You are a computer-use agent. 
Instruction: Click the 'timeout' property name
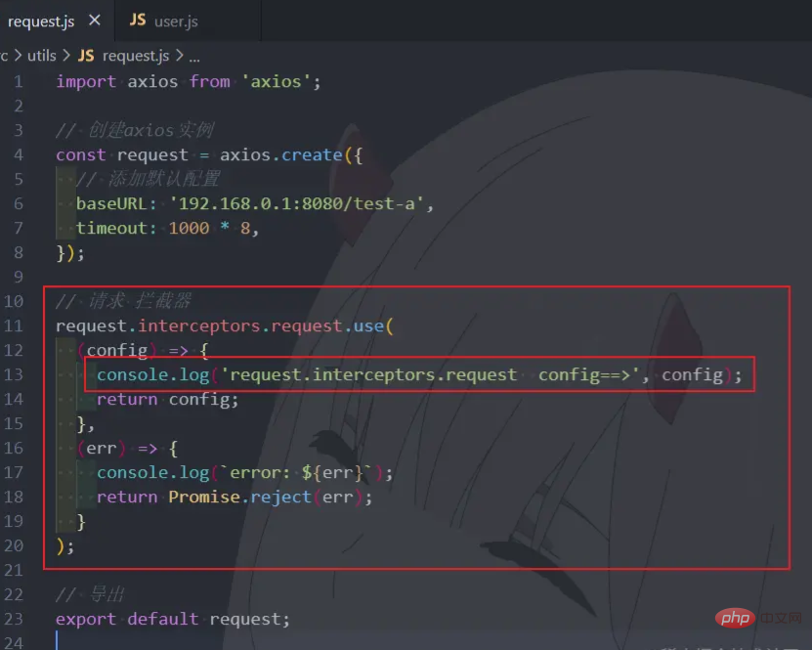click(111, 228)
